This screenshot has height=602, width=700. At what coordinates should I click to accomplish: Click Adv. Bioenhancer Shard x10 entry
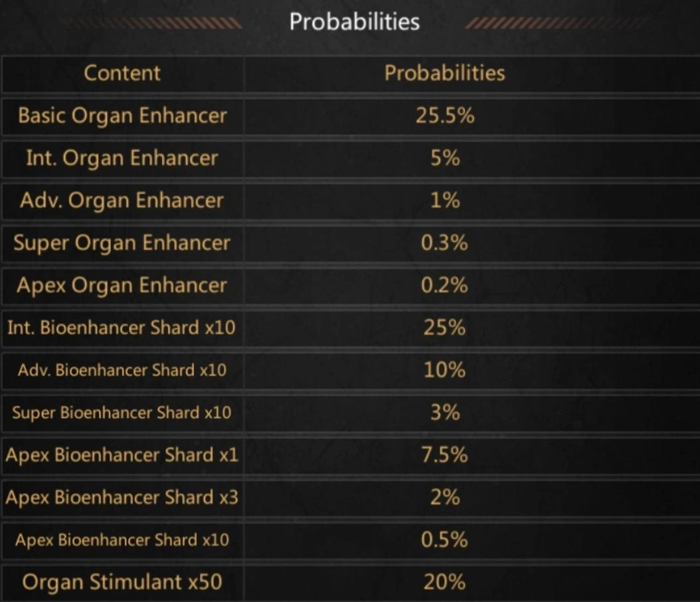[x=122, y=370]
